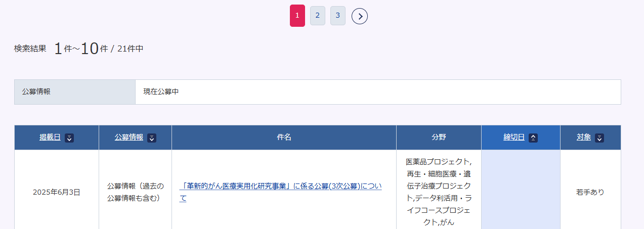Viewport: 644px width, 229px height.
Task: Click the 分野 column header
Action: (439, 138)
